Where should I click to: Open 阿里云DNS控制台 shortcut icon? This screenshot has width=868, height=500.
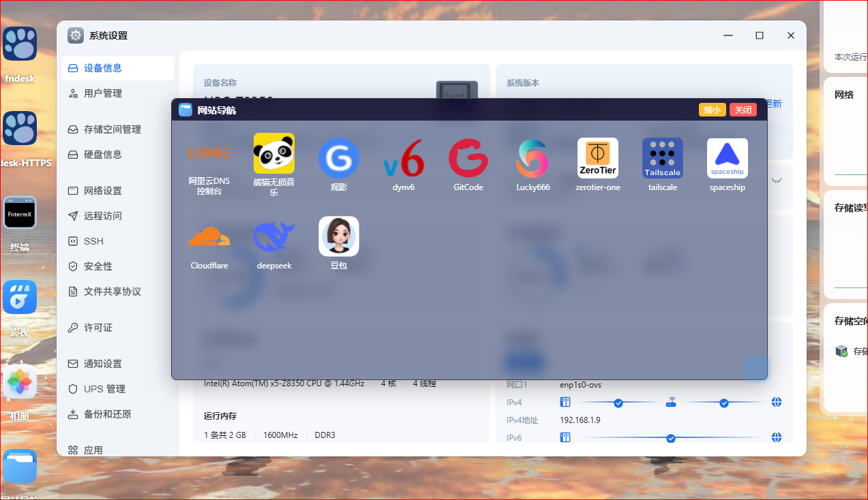(209, 153)
